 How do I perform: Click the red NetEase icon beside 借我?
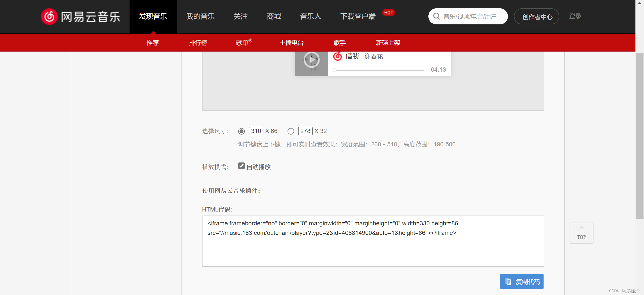[x=338, y=56]
